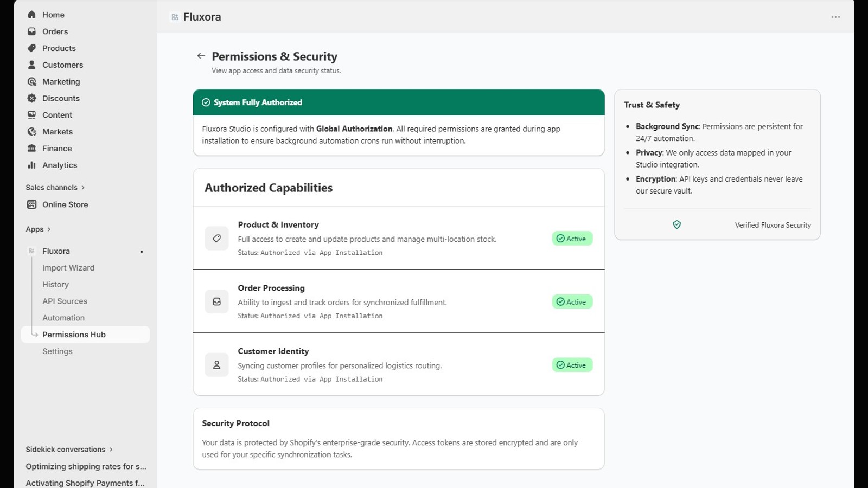The image size is (868, 488).
Task: Click the Authorized Capabilities heading
Action: pyautogui.click(x=269, y=188)
